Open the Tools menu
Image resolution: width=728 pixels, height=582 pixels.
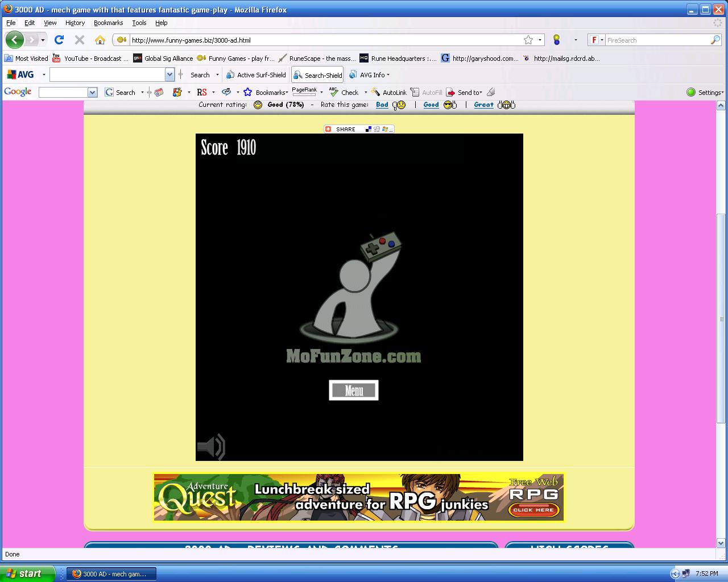coord(139,23)
